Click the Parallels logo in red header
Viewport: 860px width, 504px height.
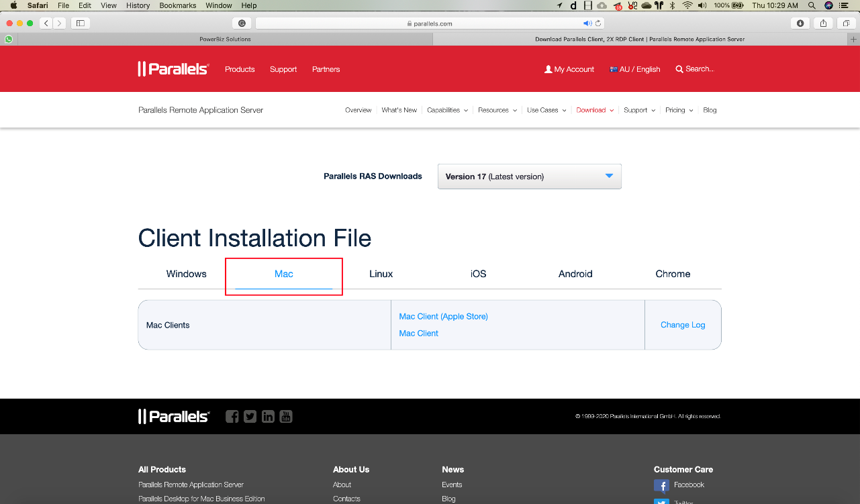(x=174, y=69)
